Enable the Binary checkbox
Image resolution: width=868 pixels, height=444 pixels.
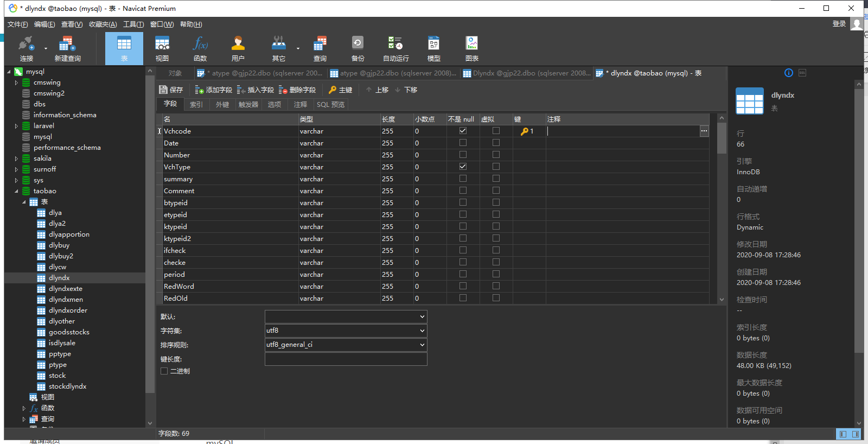click(164, 371)
